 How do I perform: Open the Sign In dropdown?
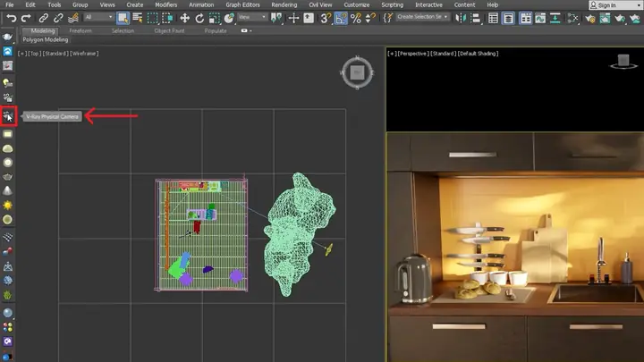[614, 5]
